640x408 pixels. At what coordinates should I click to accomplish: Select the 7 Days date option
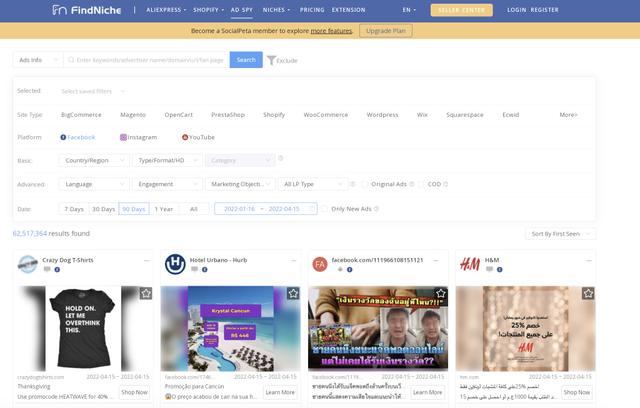[x=74, y=209]
